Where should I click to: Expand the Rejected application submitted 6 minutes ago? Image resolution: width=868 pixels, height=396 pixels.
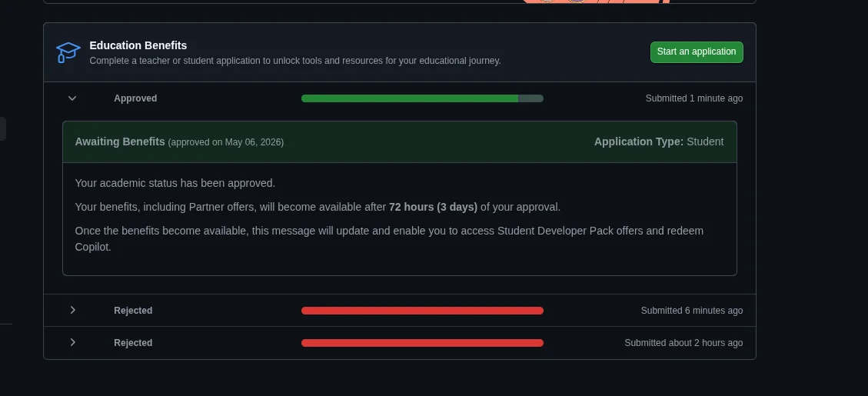click(72, 310)
